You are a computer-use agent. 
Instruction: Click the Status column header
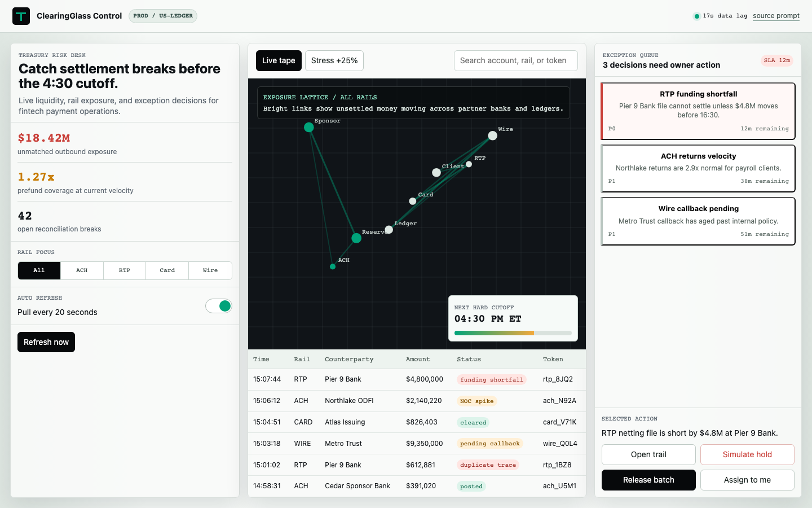click(x=469, y=360)
